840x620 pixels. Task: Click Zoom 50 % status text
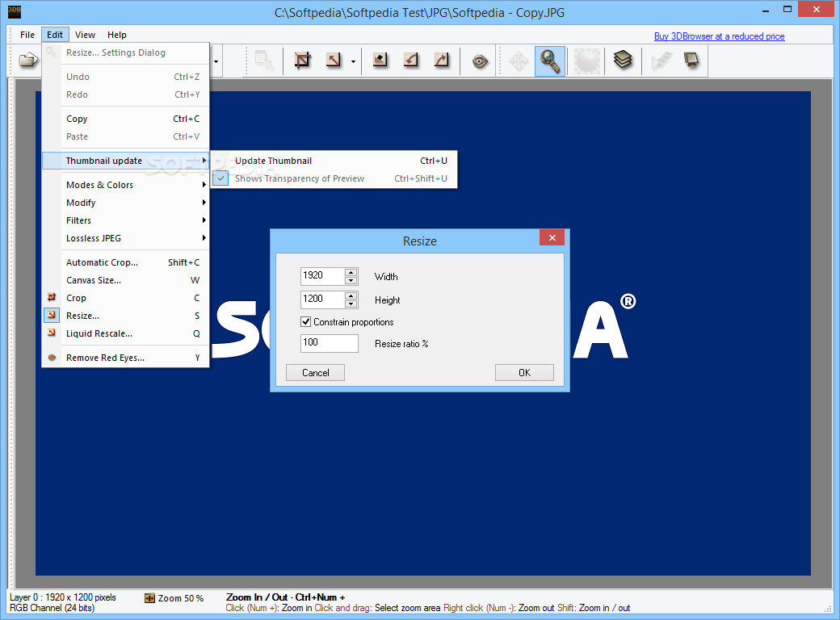coord(181,598)
